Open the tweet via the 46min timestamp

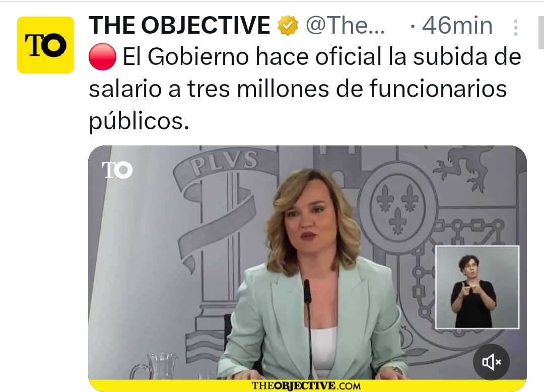(x=457, y=26)
